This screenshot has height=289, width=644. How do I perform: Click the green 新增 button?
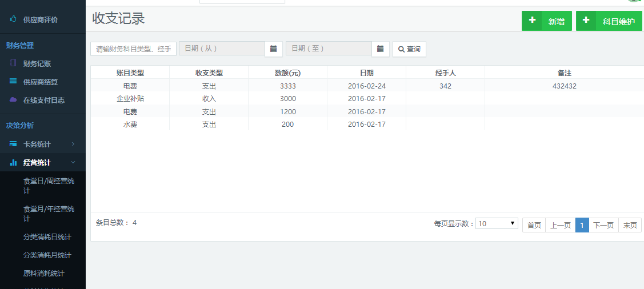click(546, 21)
